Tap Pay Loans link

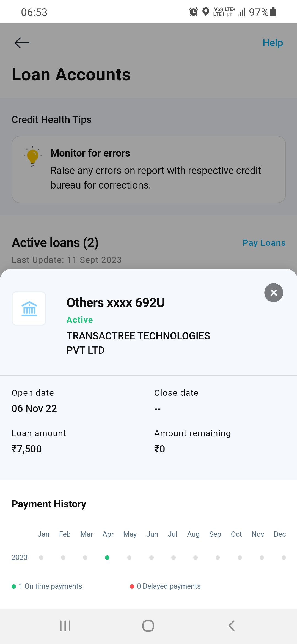264,243
